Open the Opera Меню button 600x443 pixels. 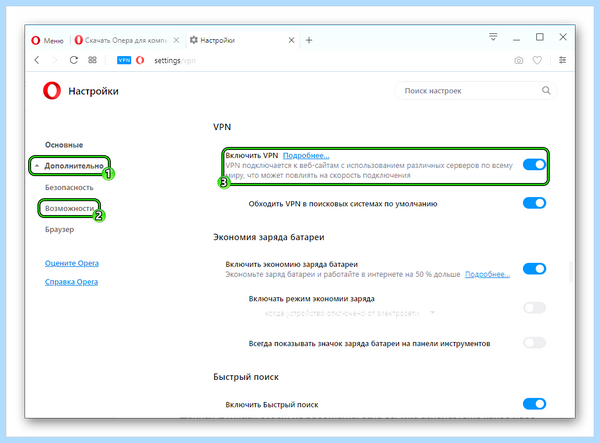[47, 40]
